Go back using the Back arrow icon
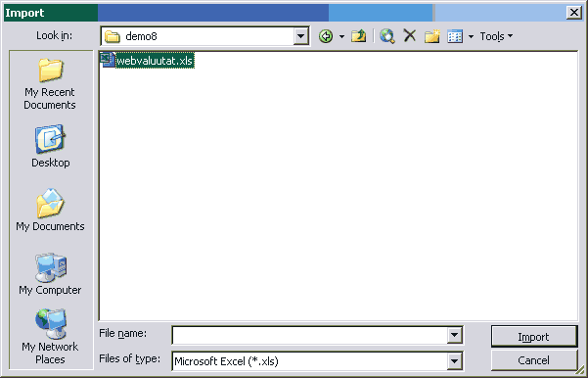The height and width of the screenshot is (378, 588). tap(326, 36)
